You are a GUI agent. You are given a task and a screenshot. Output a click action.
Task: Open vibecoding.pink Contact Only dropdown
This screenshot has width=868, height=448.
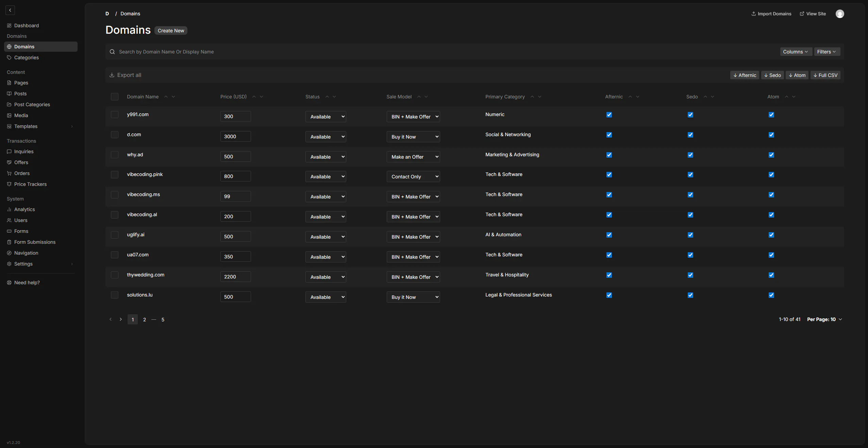coord(413,176)
